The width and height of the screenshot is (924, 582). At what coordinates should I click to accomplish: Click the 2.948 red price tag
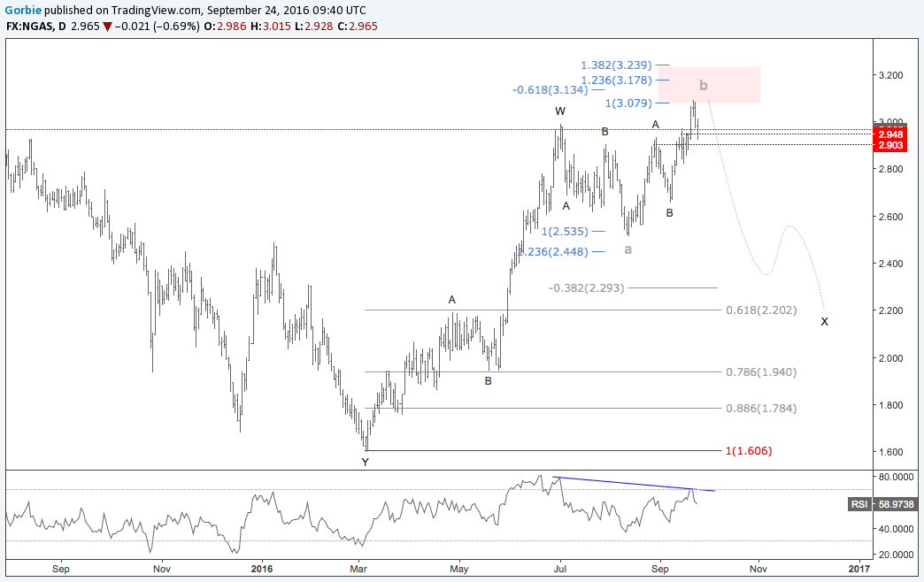pyautogui.click(x=890, y=135)
